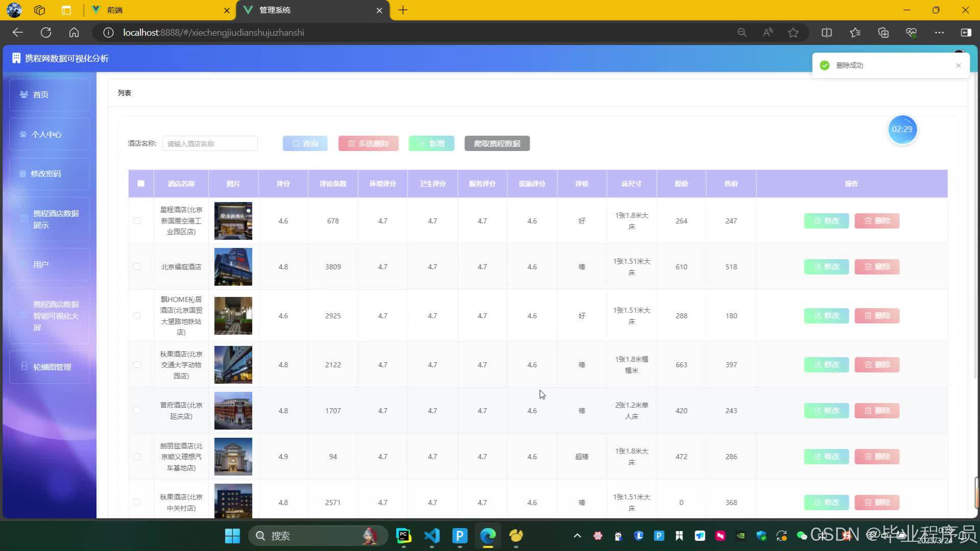Open PyCharm from taskbar
The image size is (980, 551).
[404, 536]
